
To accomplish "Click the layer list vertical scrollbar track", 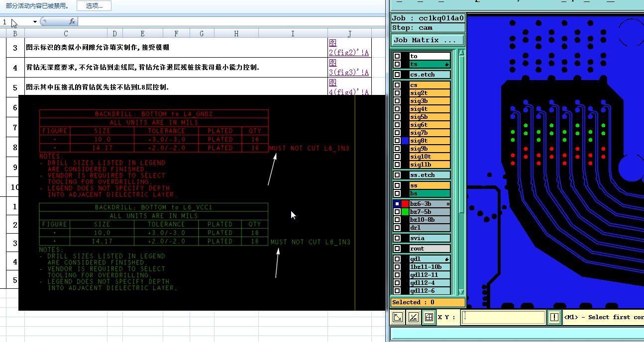I will click(461, 172).
